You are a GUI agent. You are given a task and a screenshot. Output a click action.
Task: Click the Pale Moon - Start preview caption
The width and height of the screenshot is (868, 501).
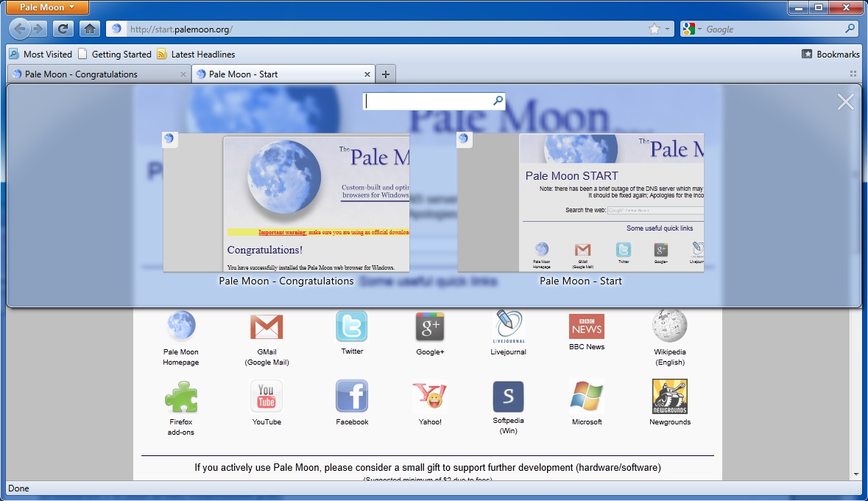point(581,281)
